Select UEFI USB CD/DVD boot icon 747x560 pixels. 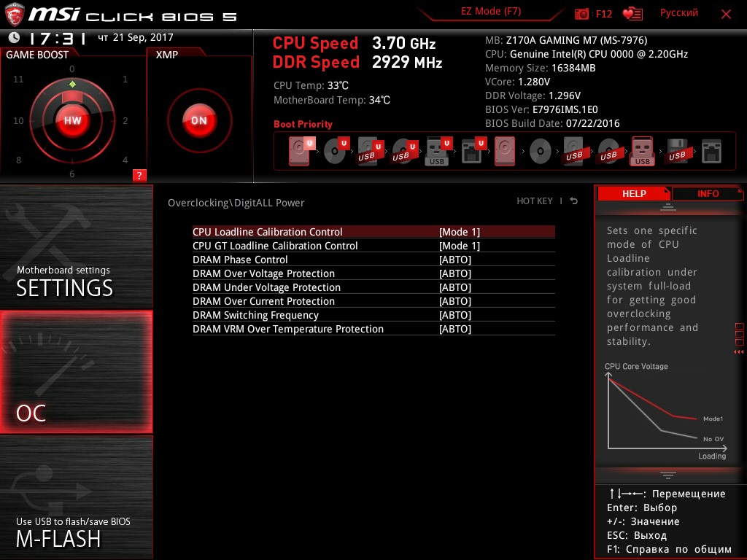click(x=404, y=151)
